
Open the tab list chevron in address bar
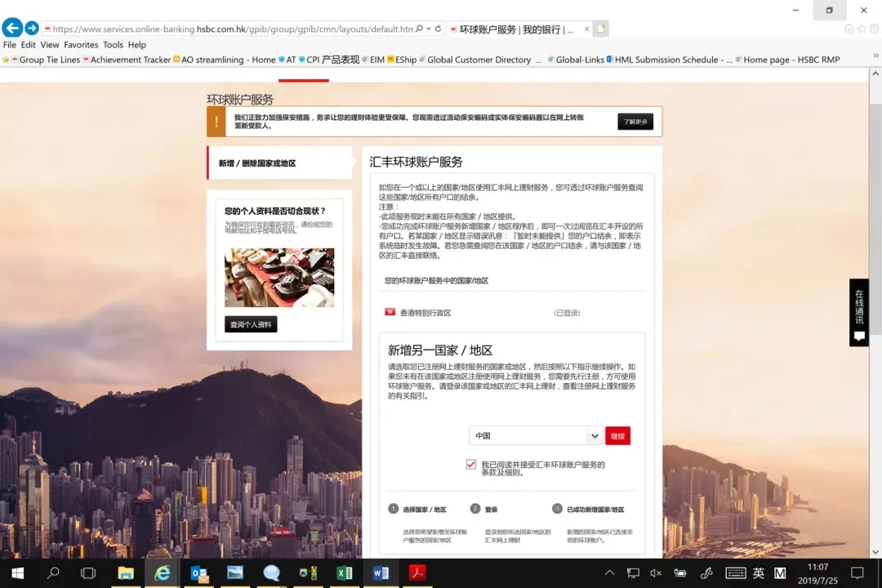(x=428, y=27)
